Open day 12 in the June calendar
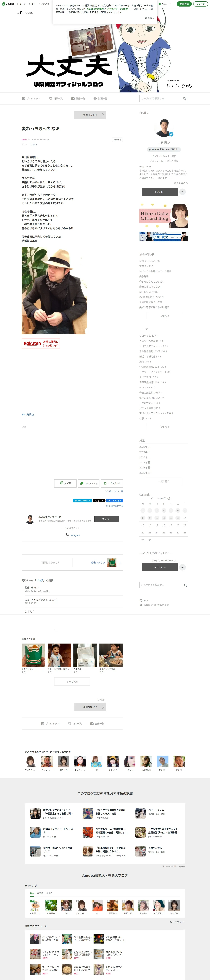The width and height of the screenshot is (210, 980). pyautogui.click(x=171, y=518)
